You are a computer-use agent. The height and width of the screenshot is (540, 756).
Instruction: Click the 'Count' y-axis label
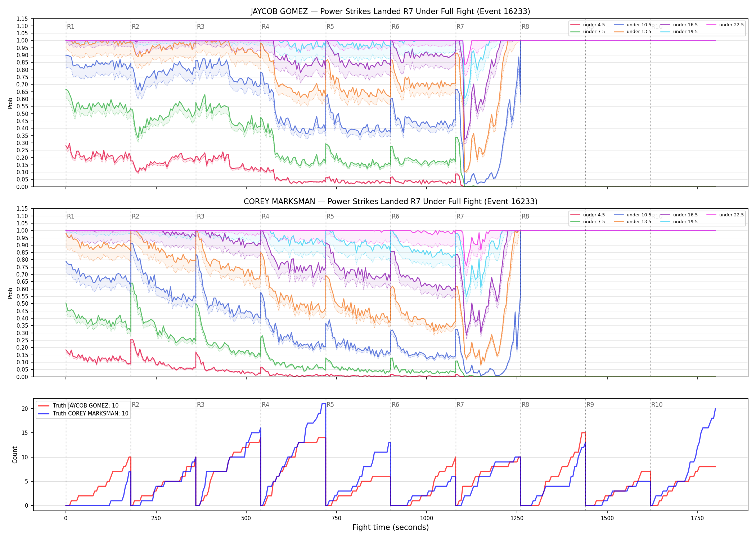click(15, 455)
